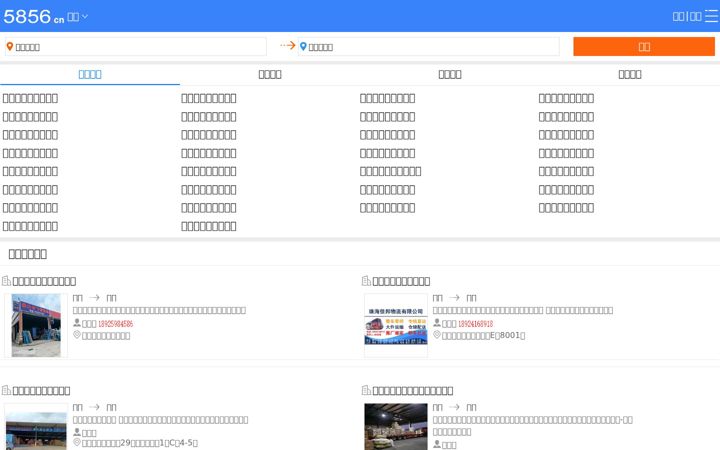Click the address pin icon before the E 8001 address
This screenshot has height=450, width=720.
437,335
